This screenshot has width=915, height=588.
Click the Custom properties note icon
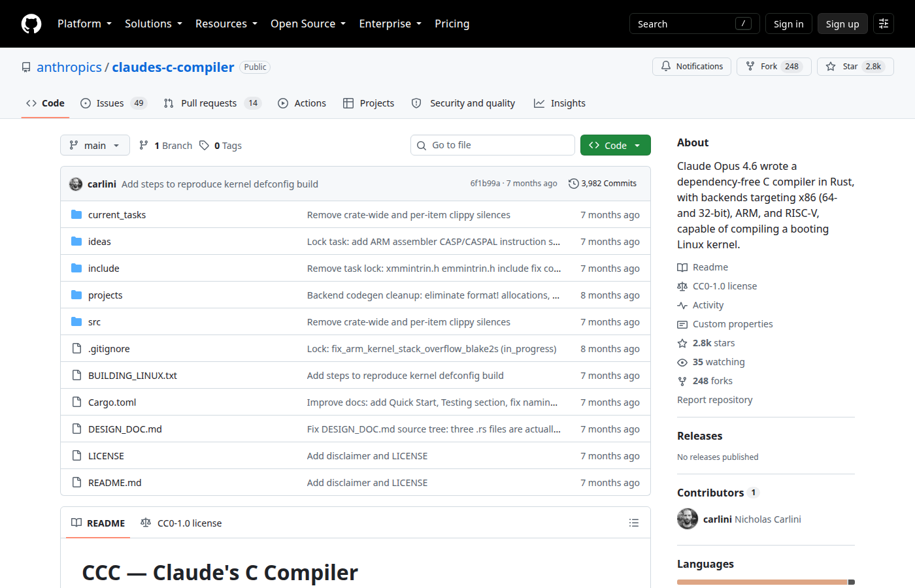pos(682,324)
